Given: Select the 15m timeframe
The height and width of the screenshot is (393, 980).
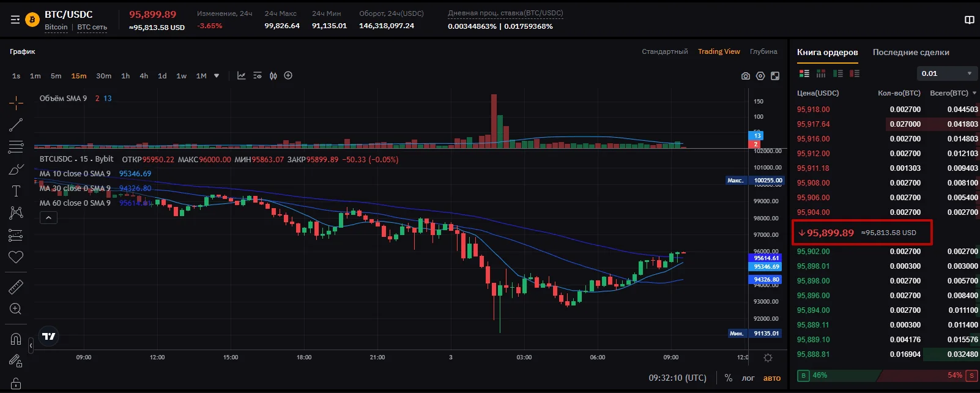Looking at the screenshot, I should [x=79, y=76].
